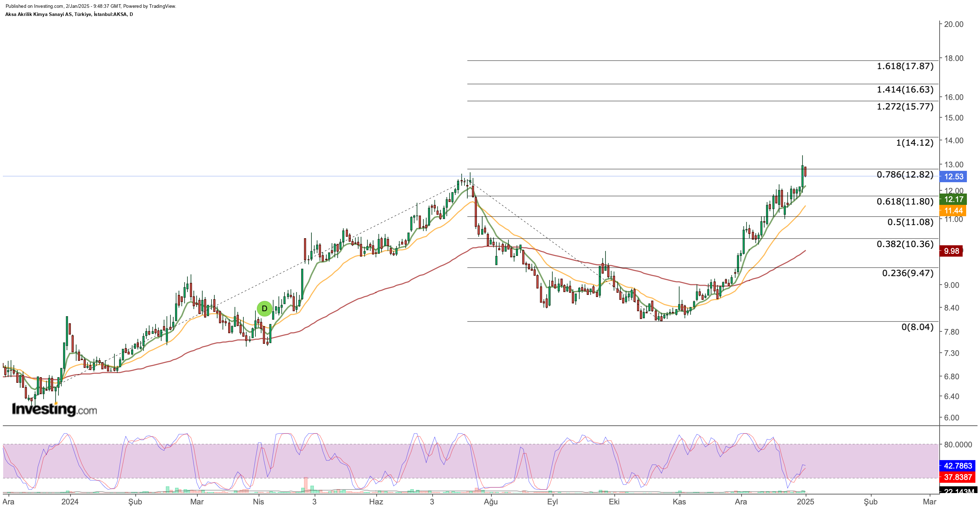Click the 0.382(10.36) Fibonacci level label
Screen dimensions: 980x509
click(905, 245)
